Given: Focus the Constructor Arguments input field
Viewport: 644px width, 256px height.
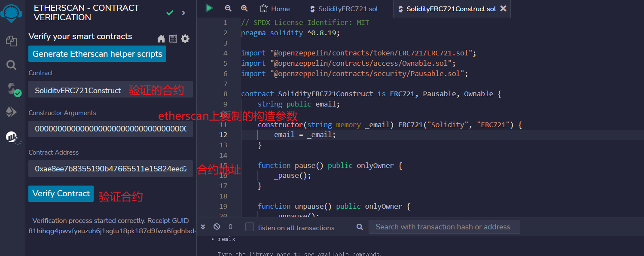Looking at the screenshot, I should click(110, 129).
